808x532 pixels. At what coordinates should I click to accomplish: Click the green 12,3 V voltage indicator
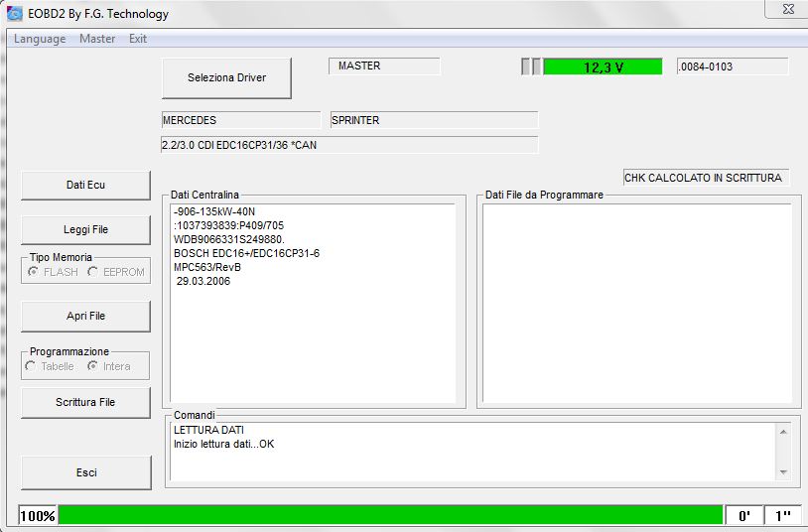(603, 67)
